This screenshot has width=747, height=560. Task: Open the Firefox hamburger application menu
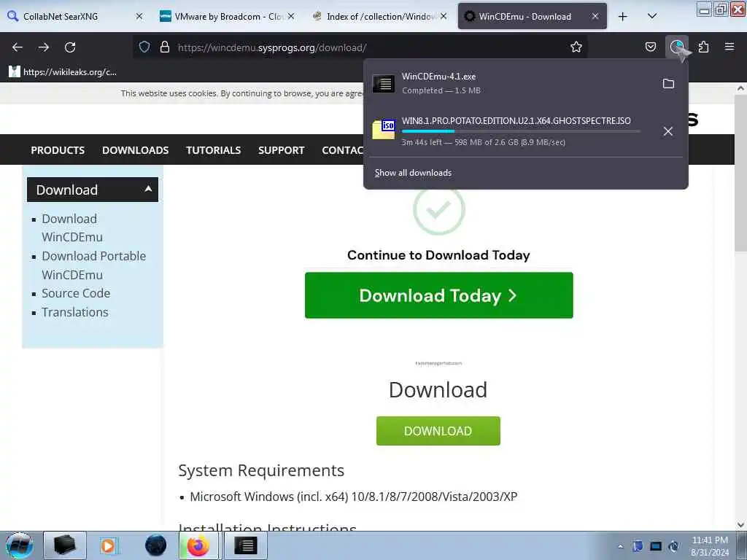[x=729, y=47]
